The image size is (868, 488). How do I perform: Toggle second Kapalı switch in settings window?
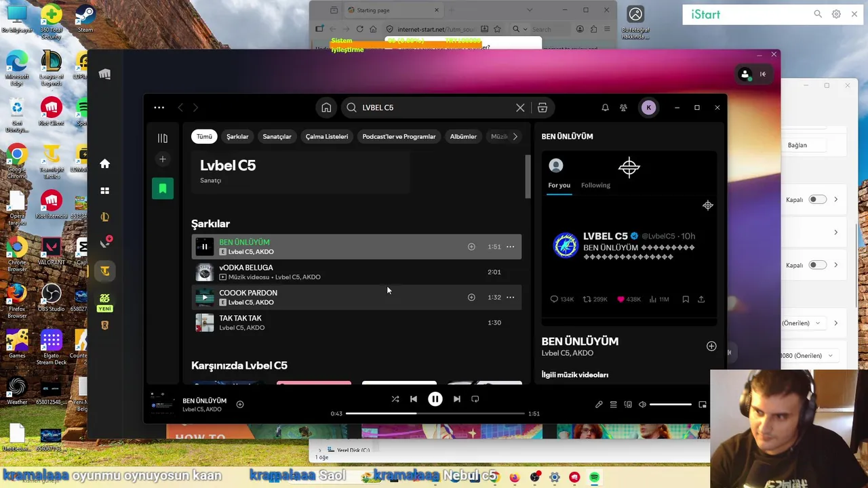pyautogui.click(x=817, y=266)
